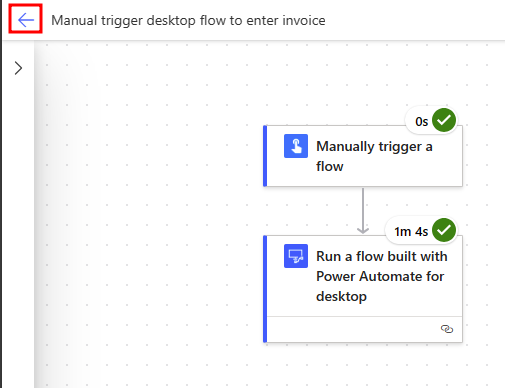Viewport: 505px width, 388px height.
Task: Open the Manually trigger a flow card
Action: click(363, 156)
